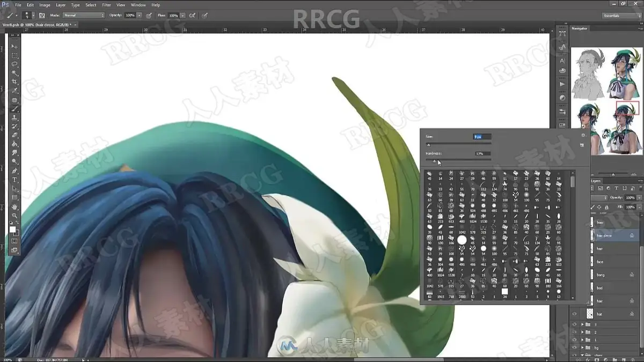Screen dimensions: 644x362
Task: Select the Healing Brush tool
Action: (14, 100)
